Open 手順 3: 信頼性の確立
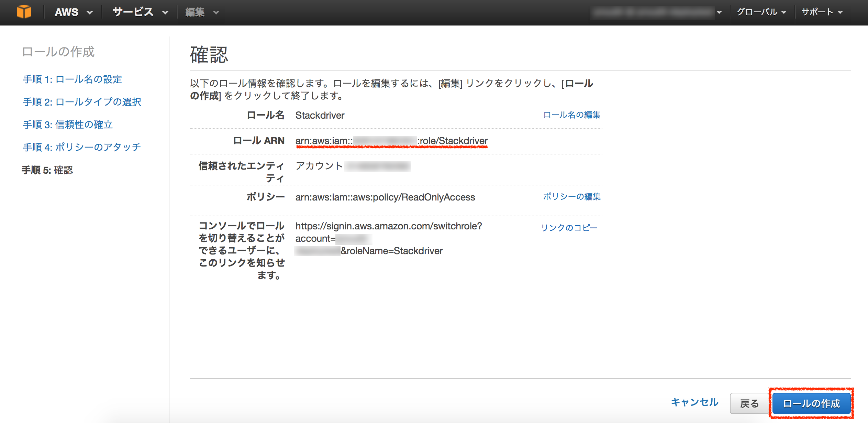Image resolution: width=868 pixels, height=423 pixels. [69, 125]
